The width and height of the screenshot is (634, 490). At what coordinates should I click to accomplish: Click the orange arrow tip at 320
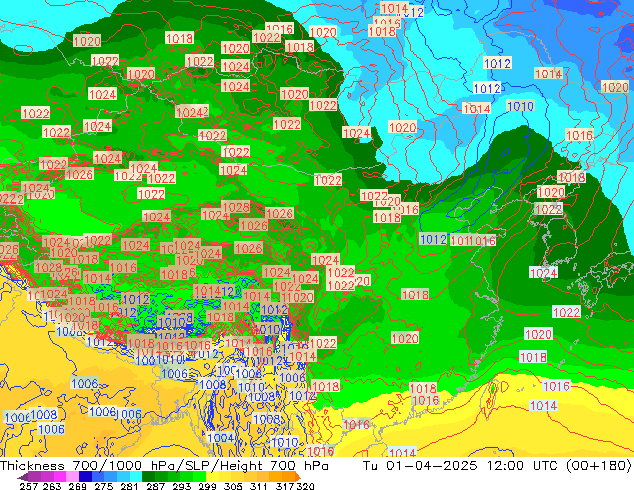298,477
